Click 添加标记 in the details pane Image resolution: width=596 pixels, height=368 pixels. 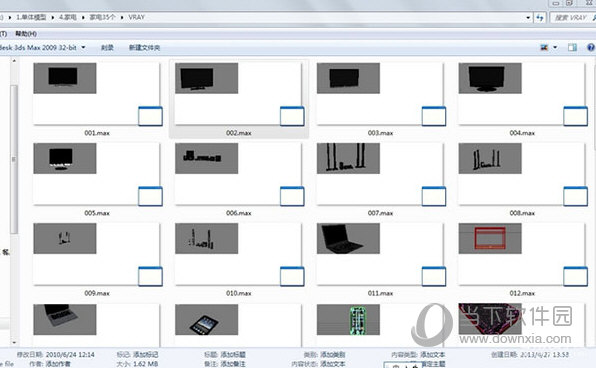tap(145, 355)
